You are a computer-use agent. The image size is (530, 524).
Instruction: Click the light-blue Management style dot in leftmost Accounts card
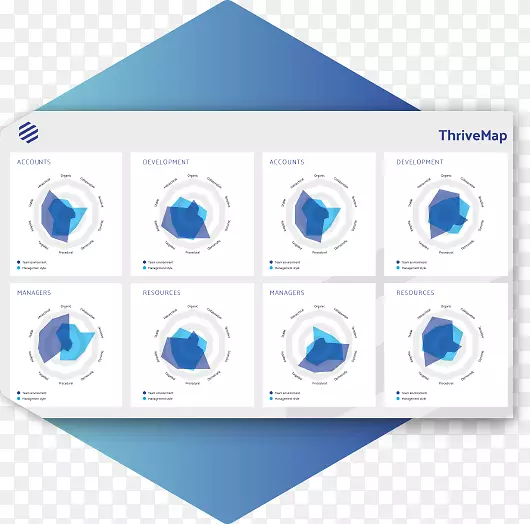19,268
